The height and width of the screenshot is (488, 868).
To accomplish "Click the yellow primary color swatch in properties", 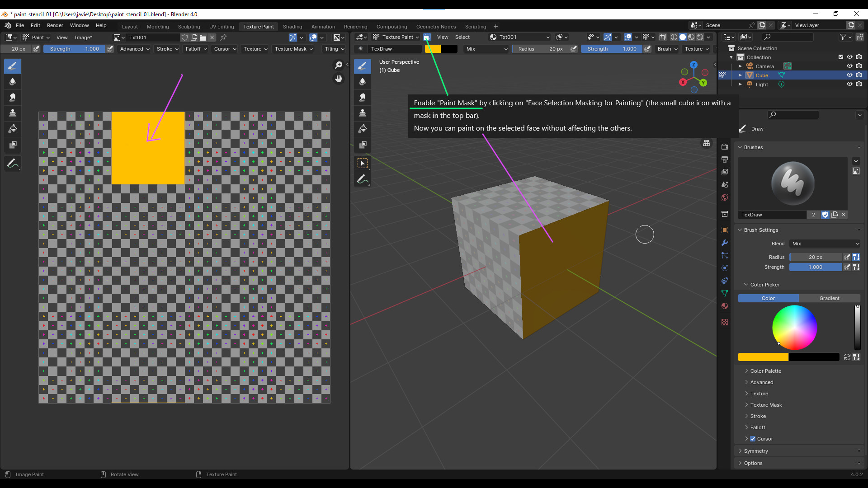I will point(763,357).
